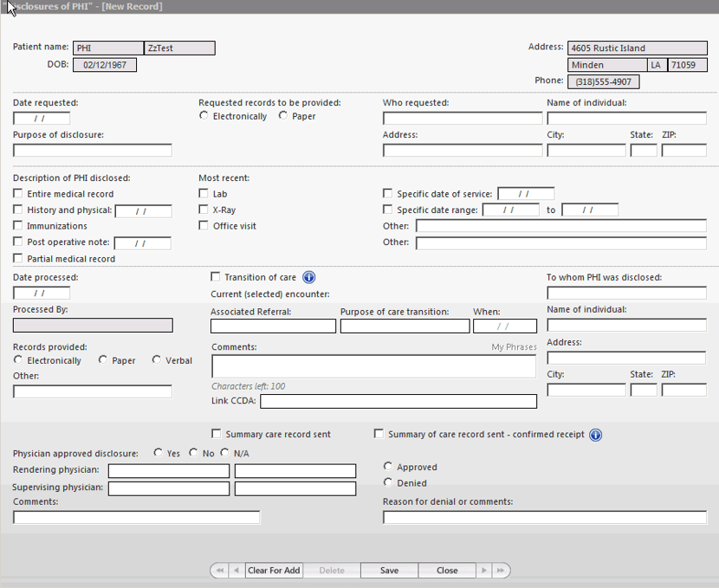Mark the disclosure as Approved

pyautogui.click(x=388, y=466)
